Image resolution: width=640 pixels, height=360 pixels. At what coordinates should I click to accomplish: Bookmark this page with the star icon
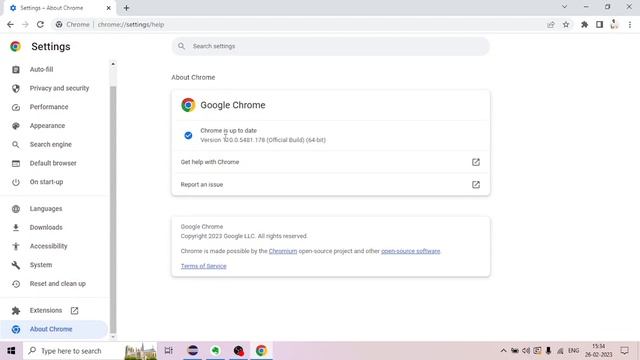coord(566,24)
